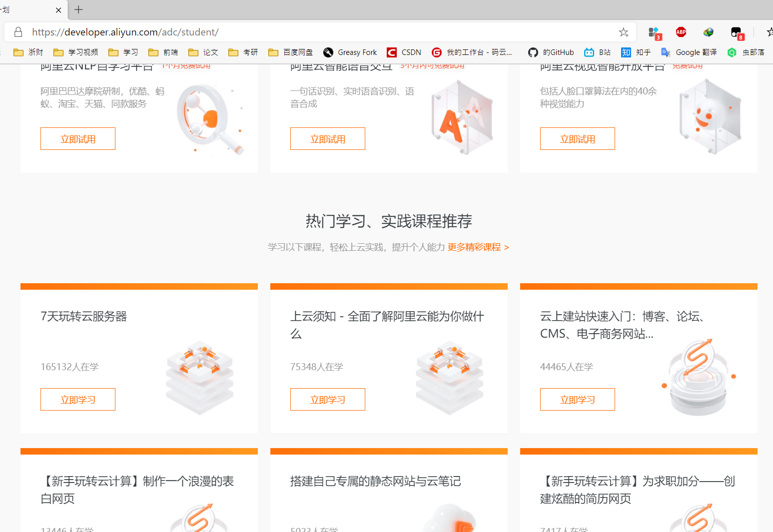Click the speech interaction letter A illustration
This screenshot has height=532, width=773.
click(x=462, y=118)
